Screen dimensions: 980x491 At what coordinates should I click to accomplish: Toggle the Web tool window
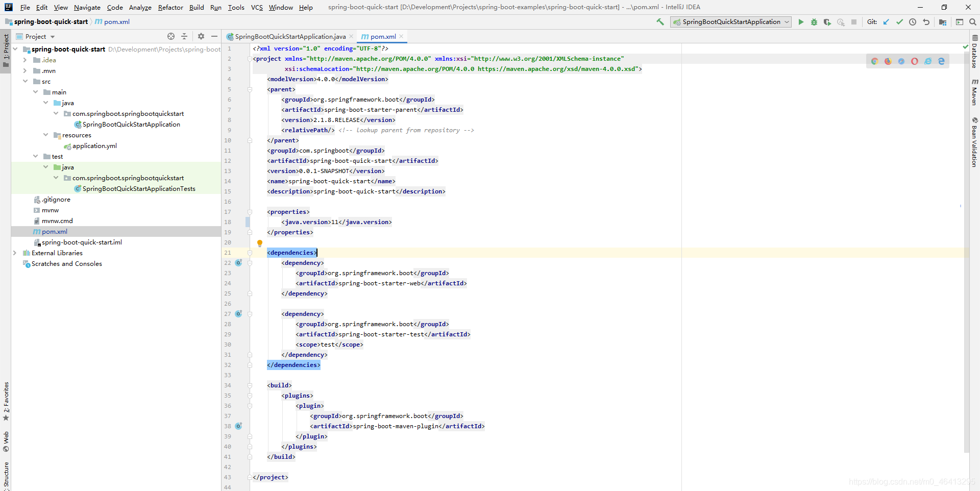[6, 441]
